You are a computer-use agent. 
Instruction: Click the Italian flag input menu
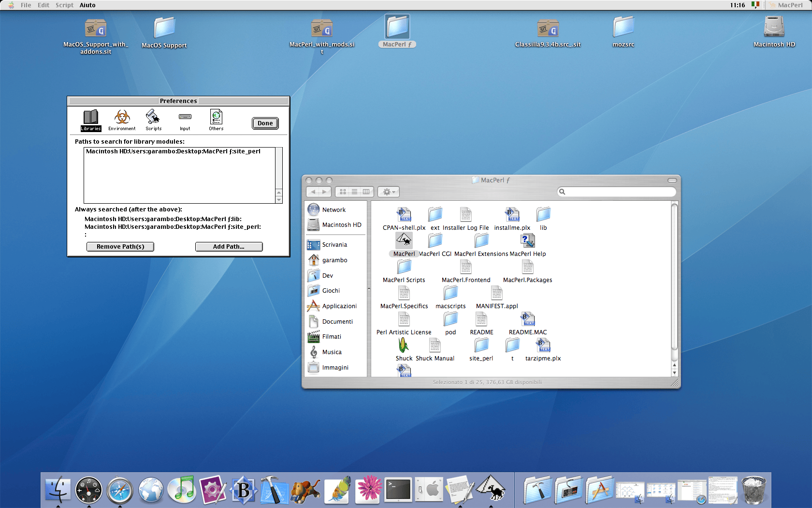[755, 5]
